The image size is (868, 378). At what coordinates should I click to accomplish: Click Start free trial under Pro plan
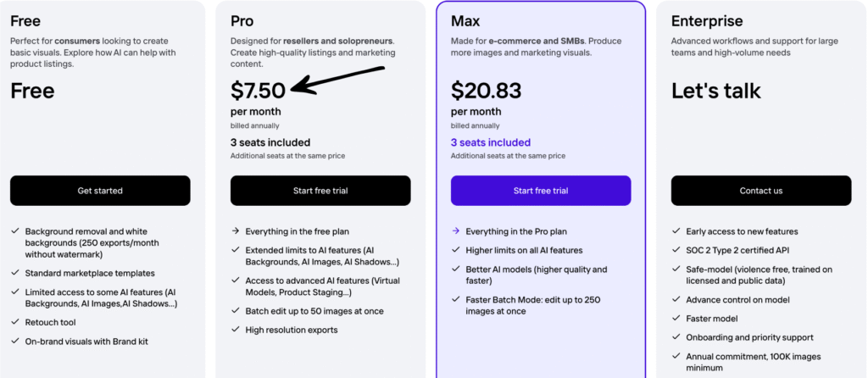320,191
